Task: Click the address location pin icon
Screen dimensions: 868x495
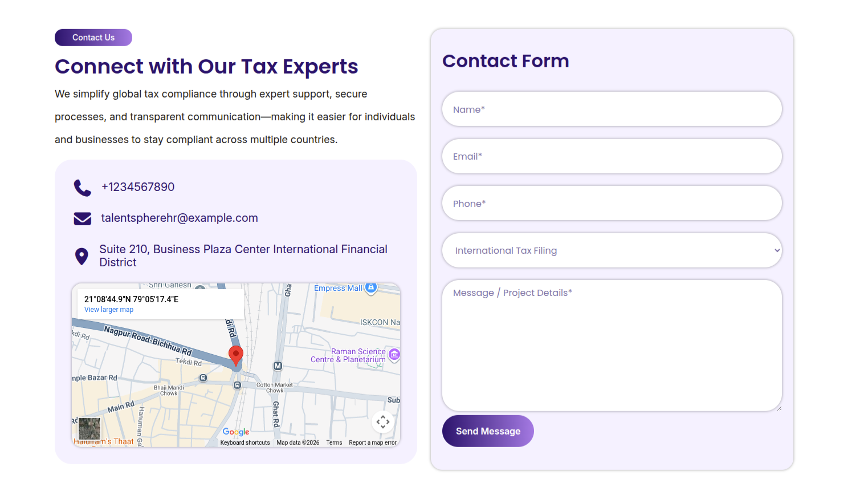Action: tap(81, 256)
